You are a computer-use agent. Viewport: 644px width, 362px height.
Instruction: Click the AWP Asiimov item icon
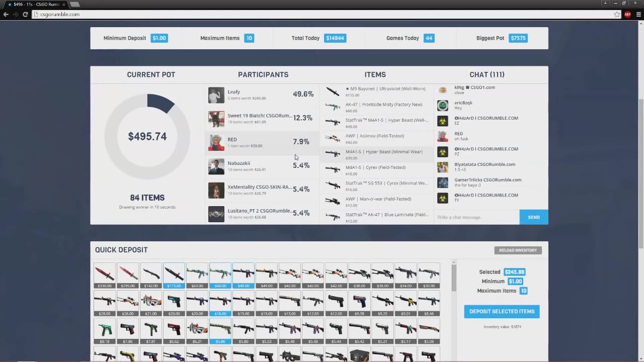coord(333,139)
